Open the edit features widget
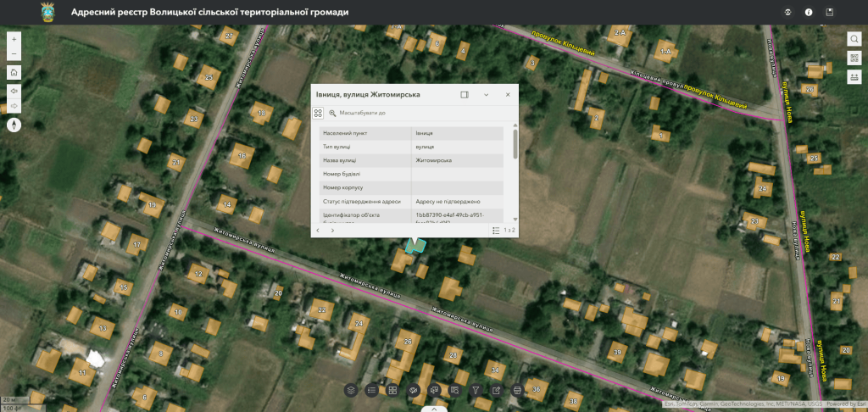Image resolution: width=868 pixels, height=412 pixels. pos(496,390)
